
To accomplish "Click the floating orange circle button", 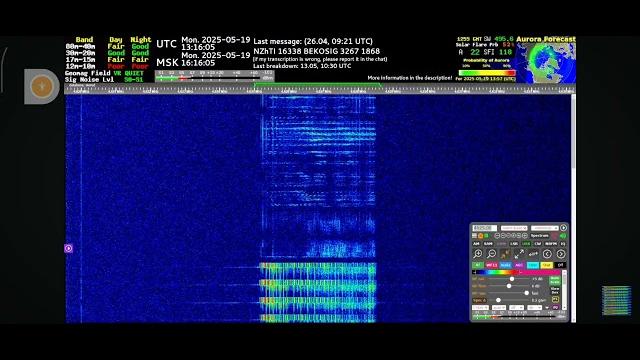I will 42,87.
